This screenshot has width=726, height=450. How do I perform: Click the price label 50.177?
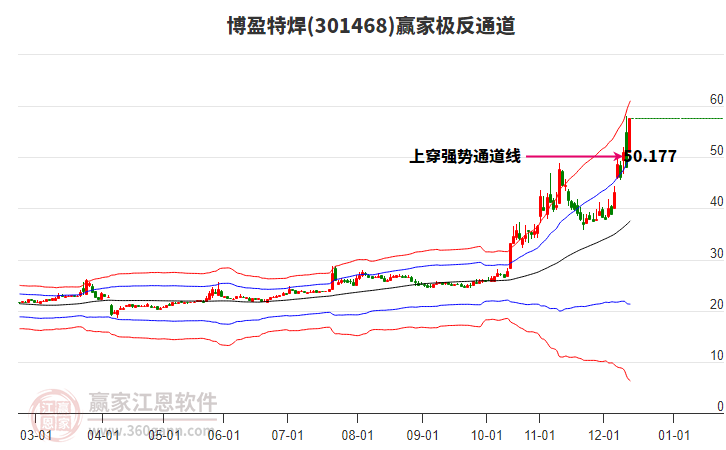coord(651,156)
